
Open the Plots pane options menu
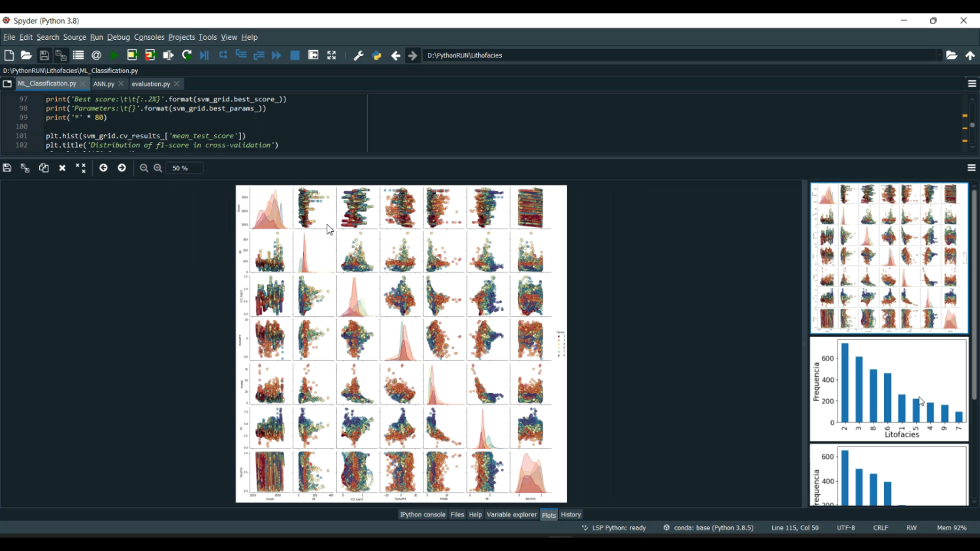coord(972,168)
